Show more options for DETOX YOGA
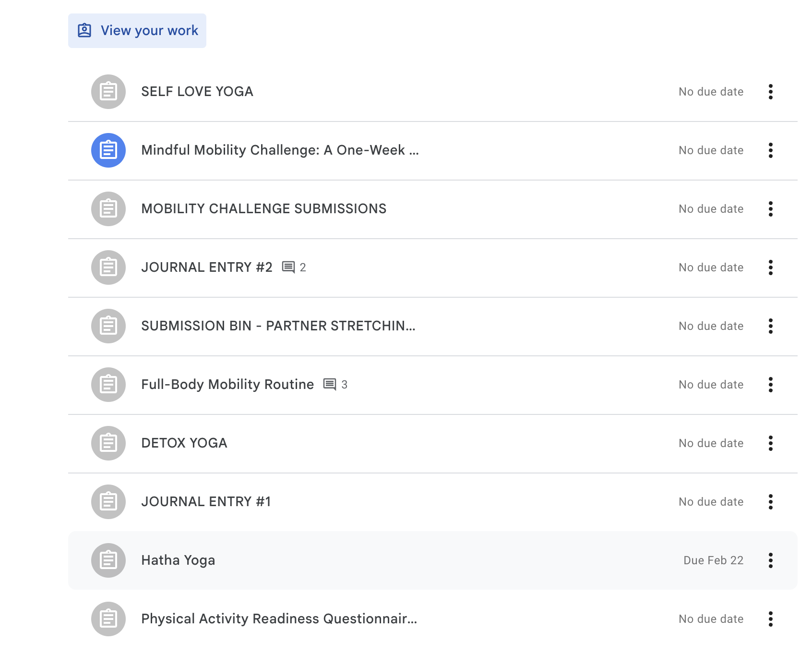Screen dimensions: 812x655 pyautogui.click(x=770, y=443)
